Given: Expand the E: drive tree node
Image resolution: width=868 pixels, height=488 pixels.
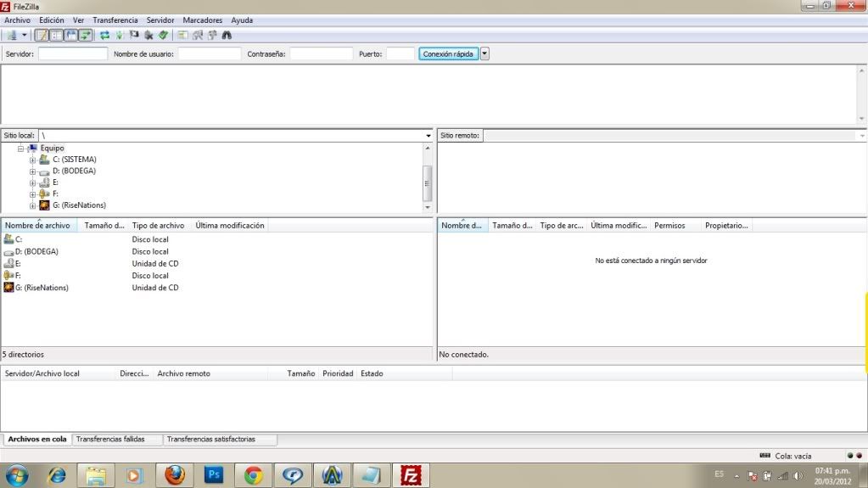Looking at the screenshot, I should click(32, 182).
